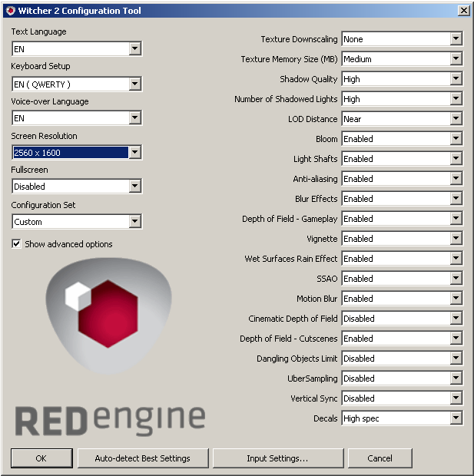Viewport: 474px width, 476px height.
Task: Open the UberSampling dropdown
Action: click(402, 378)
